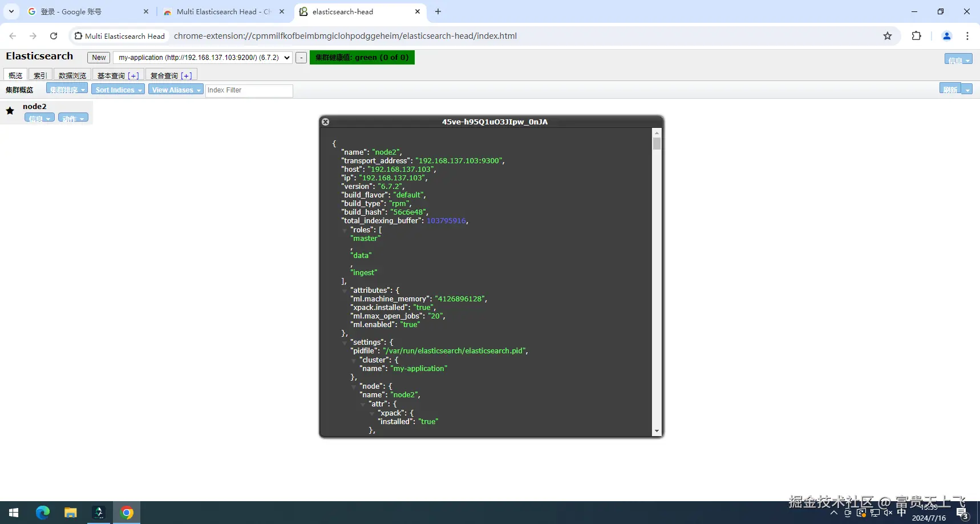Go back with the browser back arrow
Viewport: 980px width, 524px height.
(13, 36)
